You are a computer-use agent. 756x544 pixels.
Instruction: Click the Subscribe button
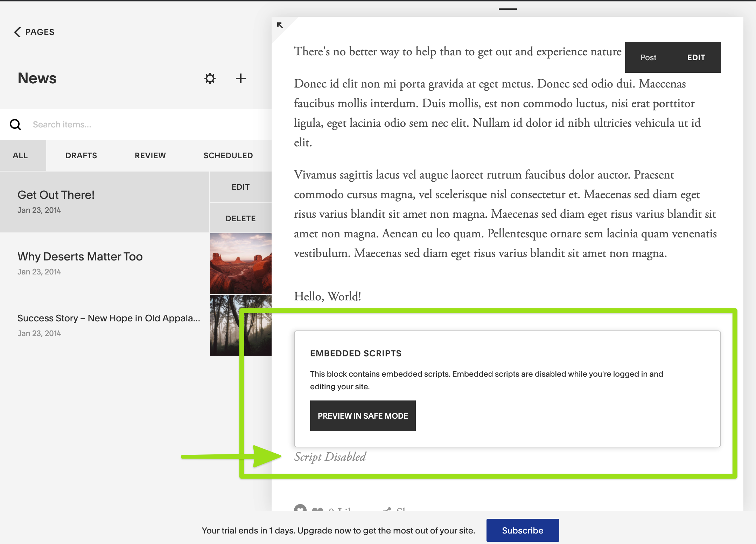tap(523, 530)
